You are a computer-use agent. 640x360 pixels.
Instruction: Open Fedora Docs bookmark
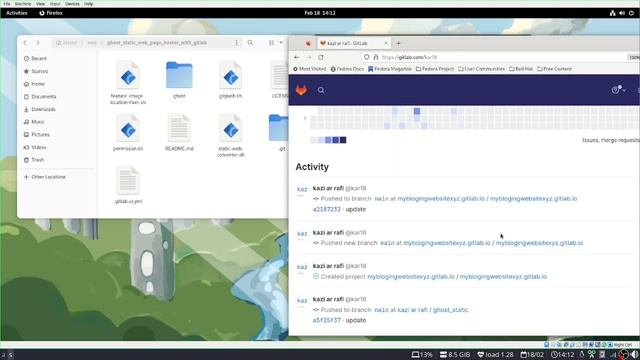pos(347,69)
